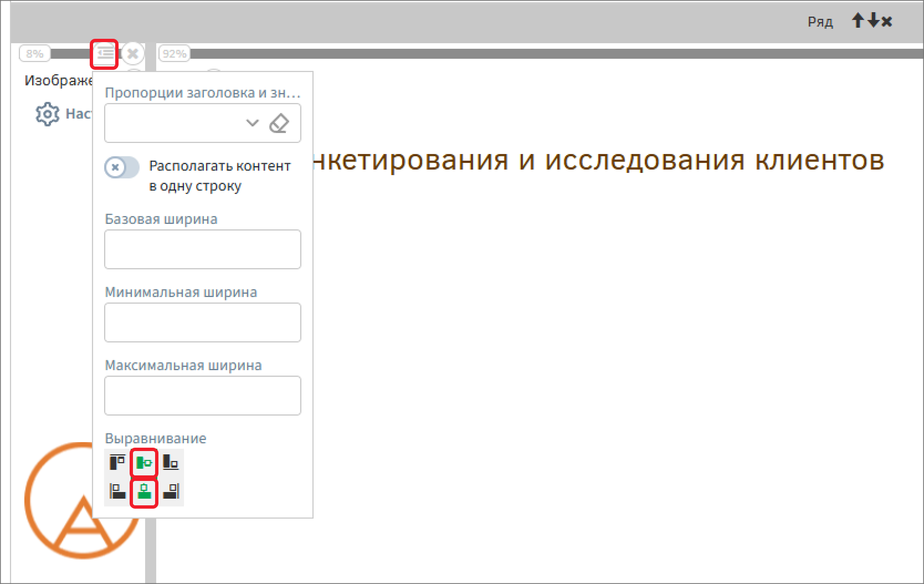Select the top alignment icon in Выравнивание
The width and height of the screenshot is (924, 584).
click(116, 462)
